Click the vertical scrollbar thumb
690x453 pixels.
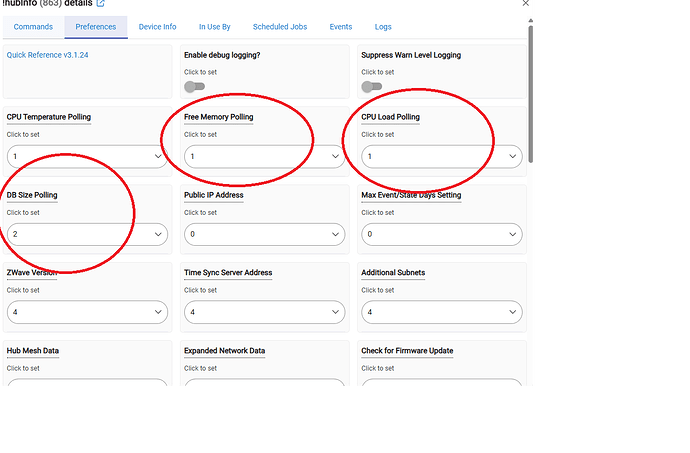tap(531, 94)
